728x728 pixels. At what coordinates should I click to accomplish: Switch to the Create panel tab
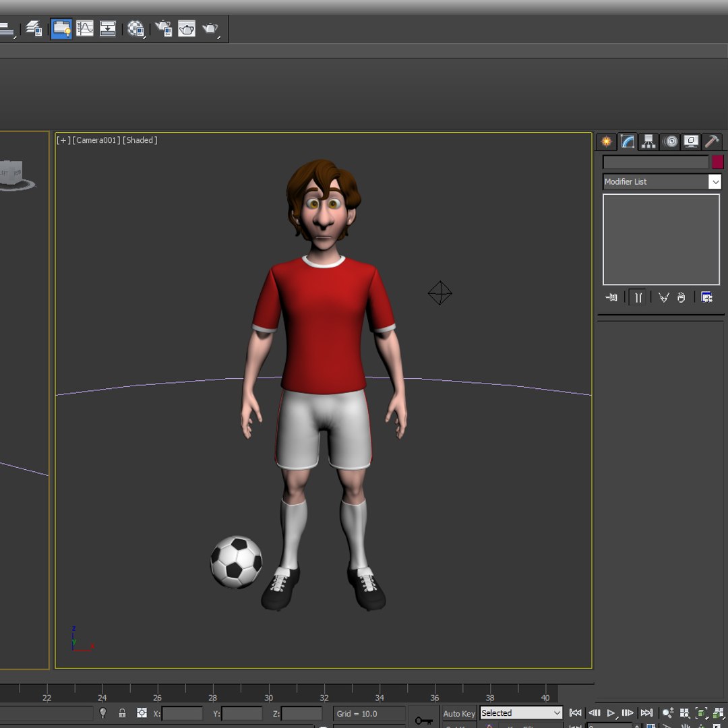[607, 142]
